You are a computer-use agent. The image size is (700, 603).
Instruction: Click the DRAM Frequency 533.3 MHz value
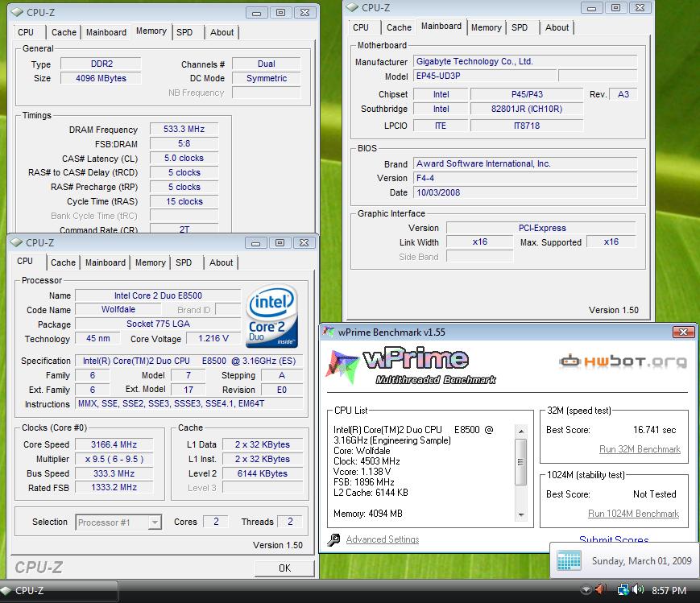click(x=184, y=129)
